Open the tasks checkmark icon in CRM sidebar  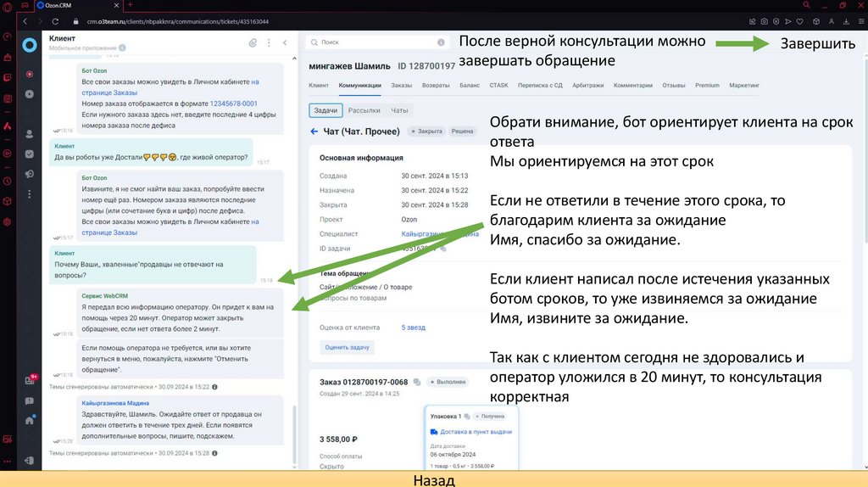point(30,154)
